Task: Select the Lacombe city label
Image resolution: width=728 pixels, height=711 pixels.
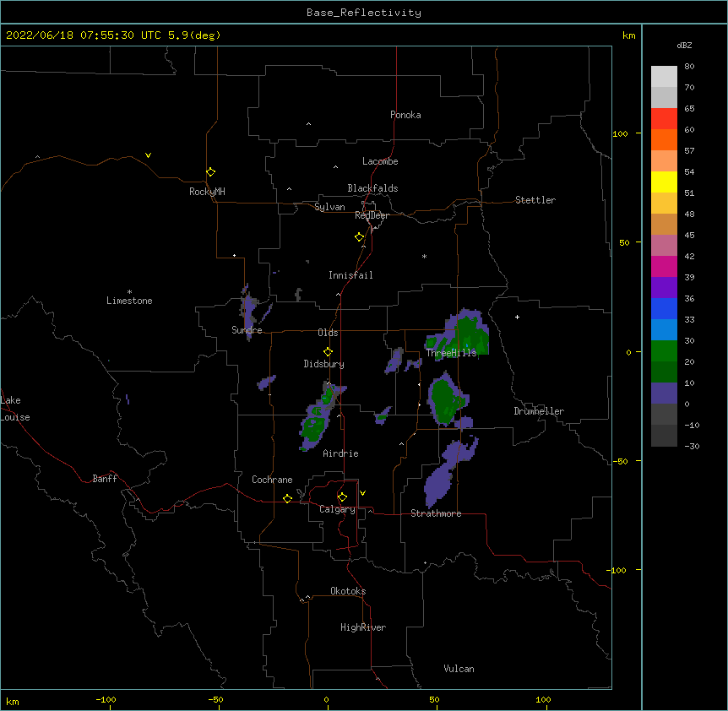Action: click(380, 161)
